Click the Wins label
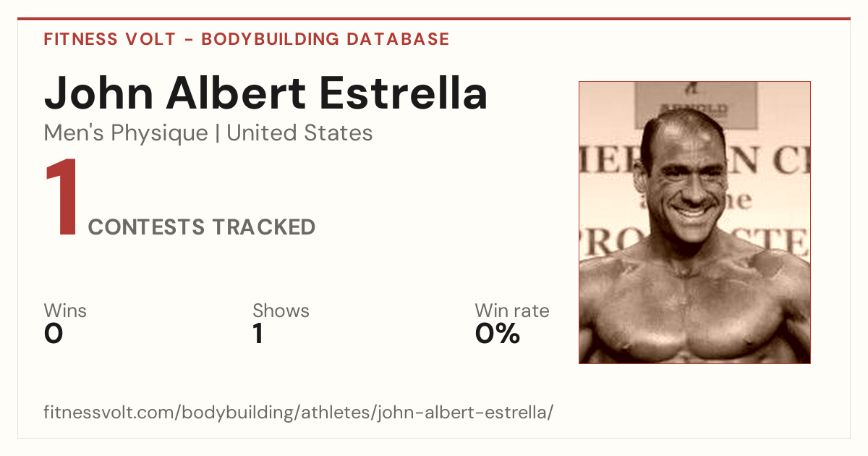The width and height of the screenshot is (868, 456). [x=65, y=311]
